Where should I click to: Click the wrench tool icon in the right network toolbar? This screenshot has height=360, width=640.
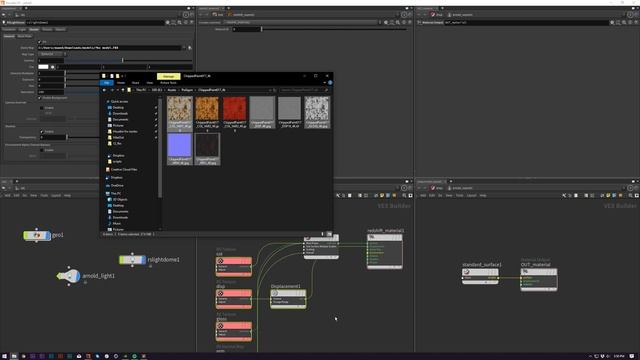[564, 196]
